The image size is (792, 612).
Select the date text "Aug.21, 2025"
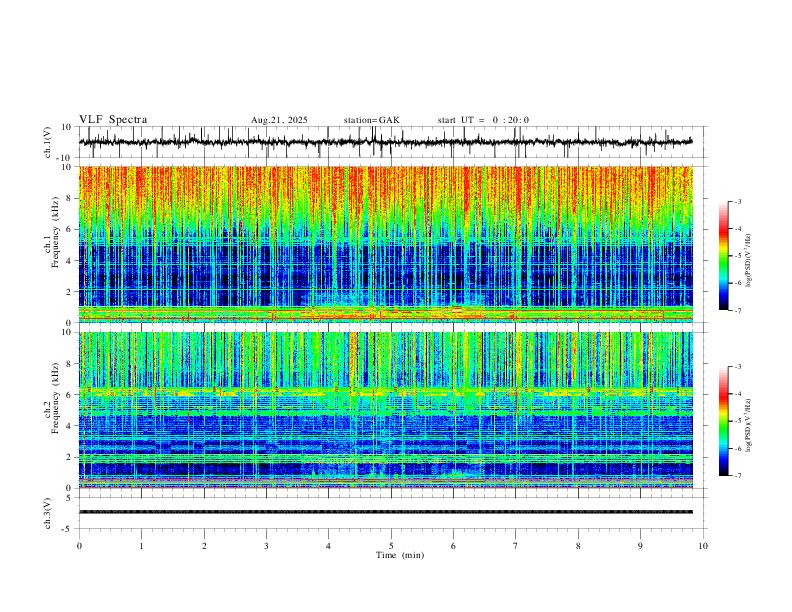pos(279,120)
